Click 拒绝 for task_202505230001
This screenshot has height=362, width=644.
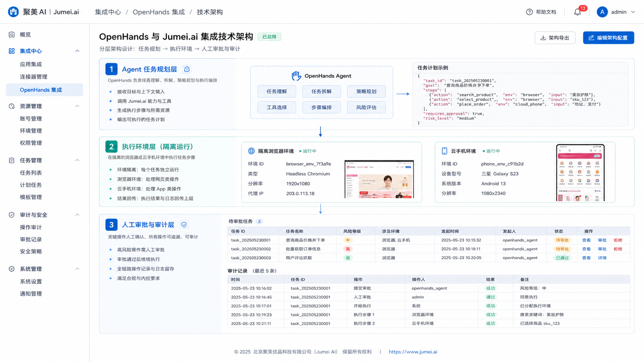(618, 240)
